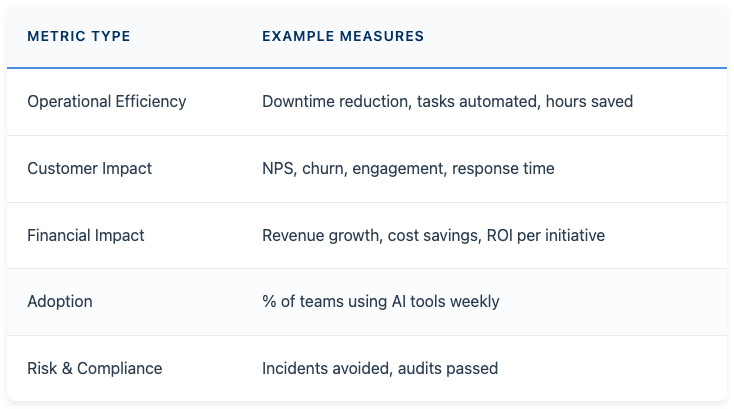The height and width of the screenshot is (409, 734).
Task: Click the EXAMPLE MEASURES column header
Action: click(x=343, y=36)
